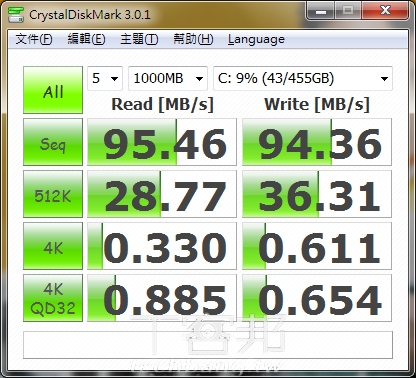
Task: Start the 4K benchmark test
Action: tap(53, 246)
